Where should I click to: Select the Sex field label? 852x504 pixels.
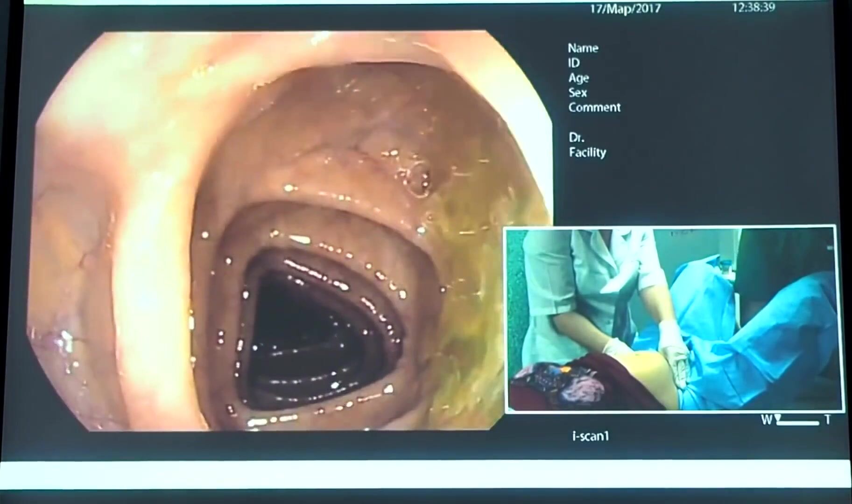[577, 92]
